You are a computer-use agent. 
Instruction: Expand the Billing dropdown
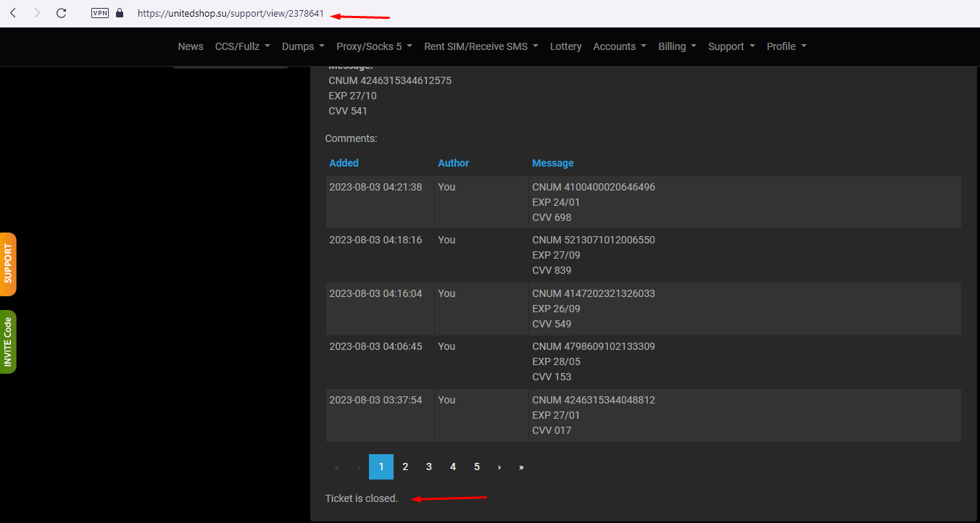[x=677, y=46]
